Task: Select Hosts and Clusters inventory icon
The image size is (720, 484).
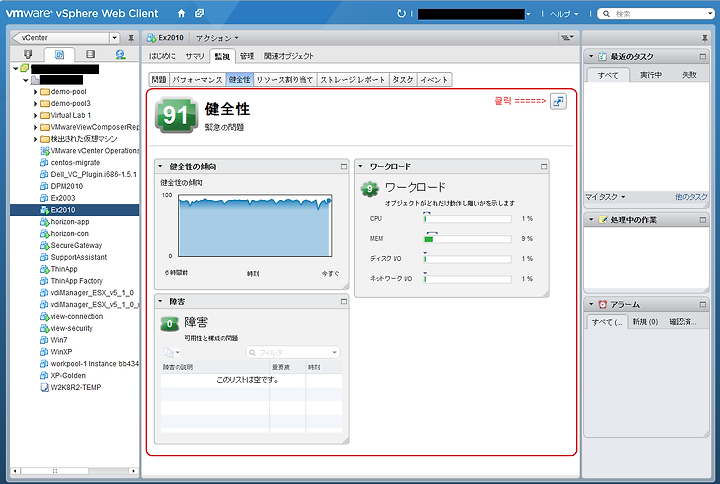Action: tap(28, 54)
